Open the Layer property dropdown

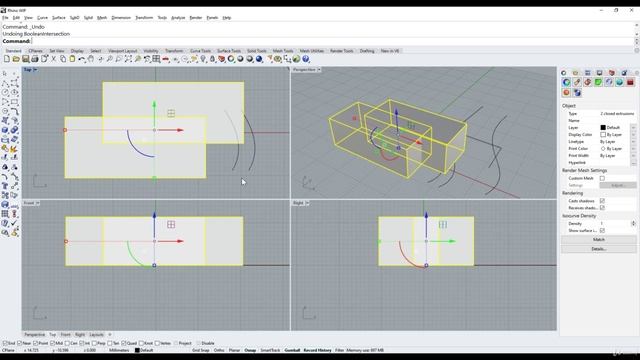[x=633, y=128]
